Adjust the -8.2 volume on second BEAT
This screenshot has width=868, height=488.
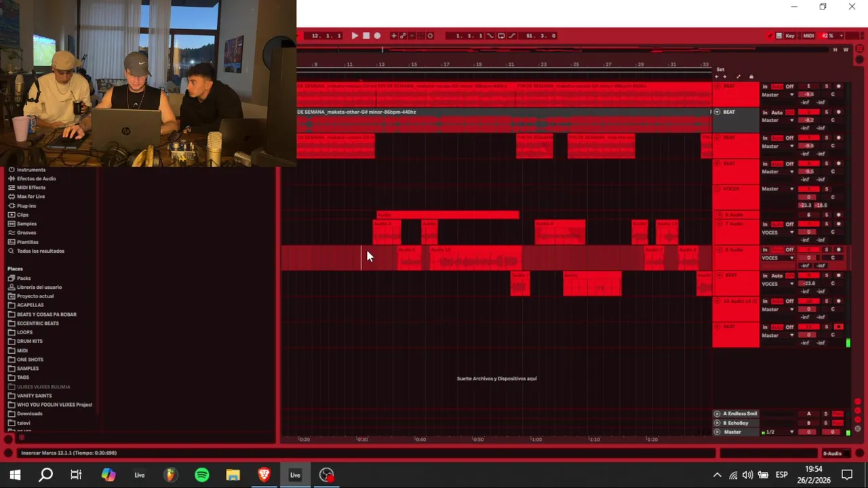point(809,120)
